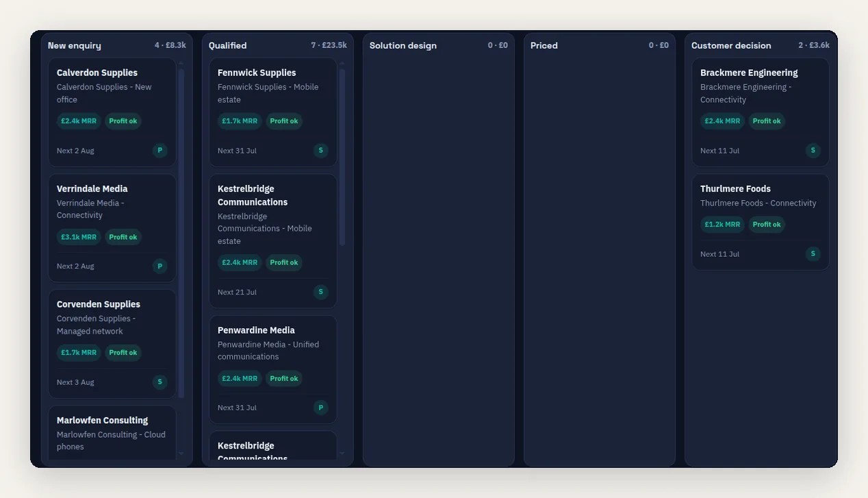
Task: Click the P avatar on Calverdon Supplies card
Action: (x=160, y=150)
